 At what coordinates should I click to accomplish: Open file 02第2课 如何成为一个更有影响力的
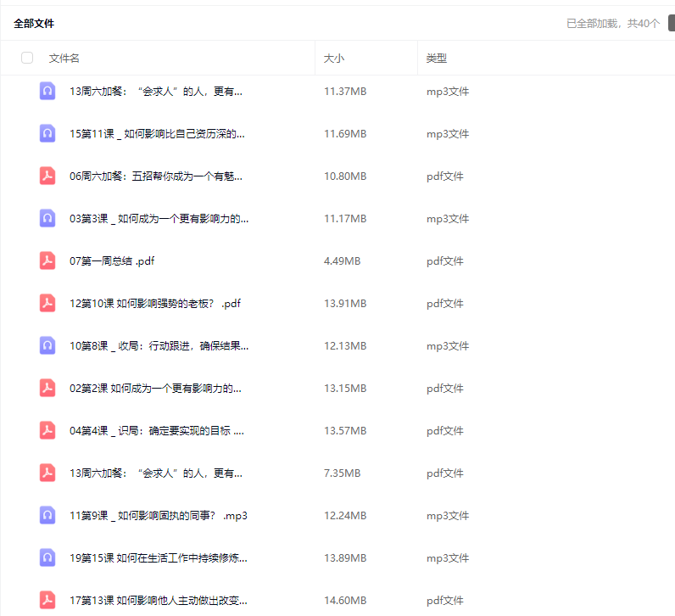tap(155, 389)
